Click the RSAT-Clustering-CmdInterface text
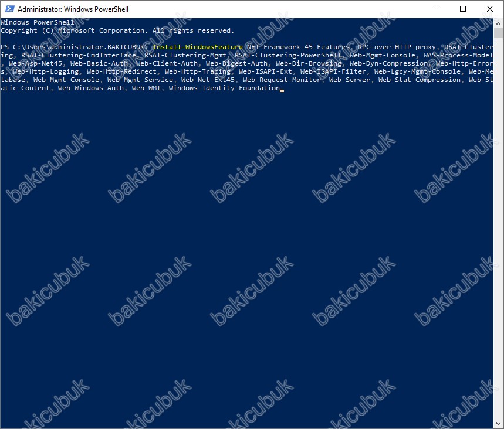Image resolution: width=504 pixels, height=429 pixels. pyautogui.click(x=79, y=55)
